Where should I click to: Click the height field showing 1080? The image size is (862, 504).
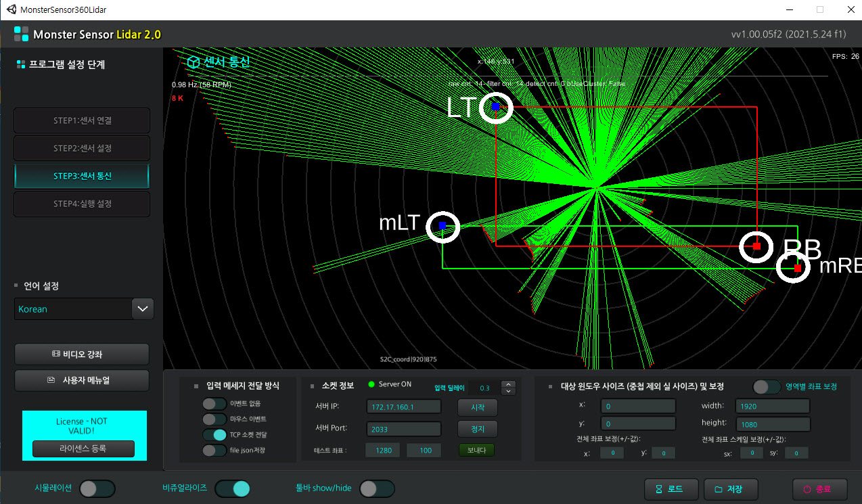tap(773, 423)
